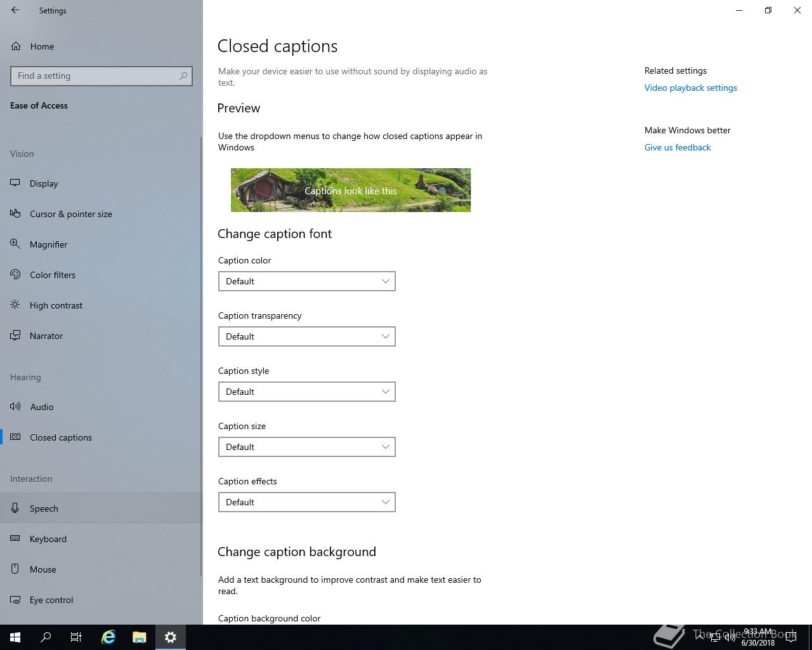Click the volume speaker tray icon
Screen dimensions: 812x650
click(730, 637)
